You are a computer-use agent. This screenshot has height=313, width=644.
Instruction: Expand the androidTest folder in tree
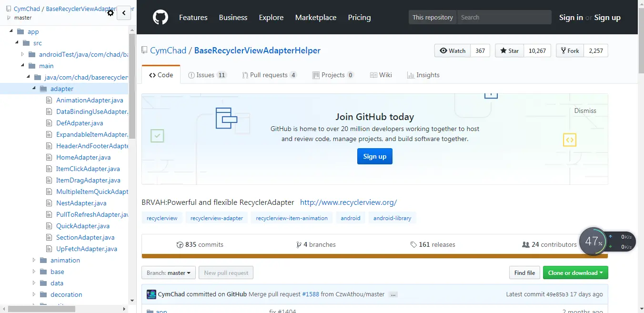coord(22,54)
